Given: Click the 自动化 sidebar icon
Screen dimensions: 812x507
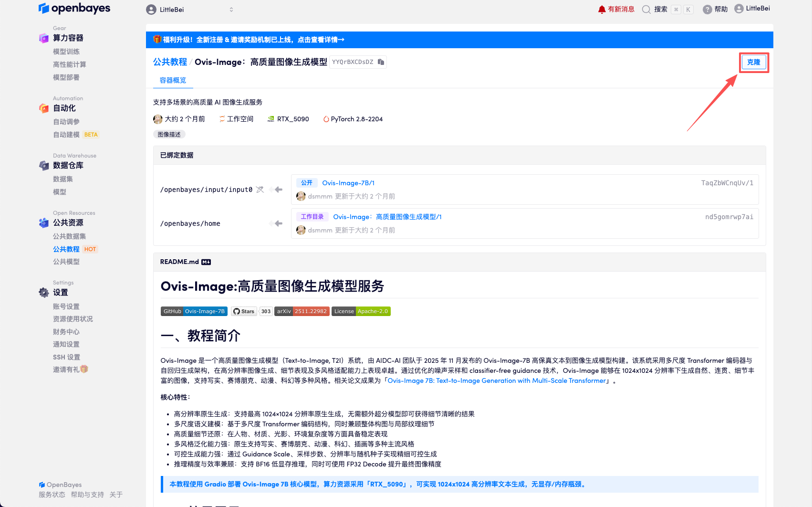Looking at the screenshot, I should pos(44,108).
